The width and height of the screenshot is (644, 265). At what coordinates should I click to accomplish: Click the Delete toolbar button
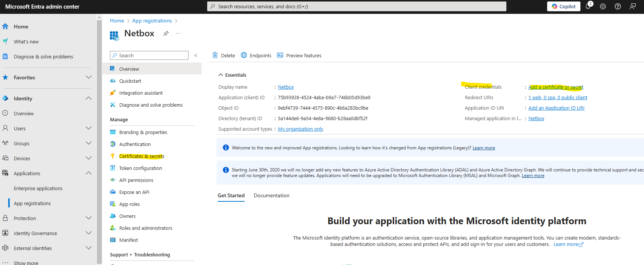coord(224,55)
